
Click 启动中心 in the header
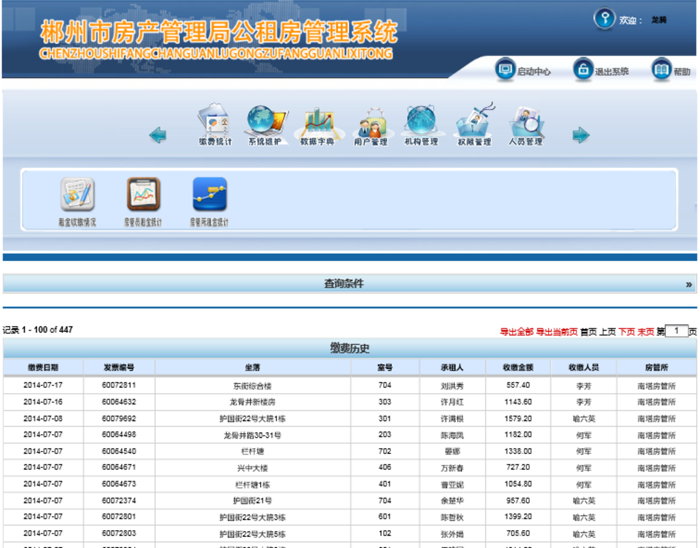pyautogui.click(x=523, y=71)
